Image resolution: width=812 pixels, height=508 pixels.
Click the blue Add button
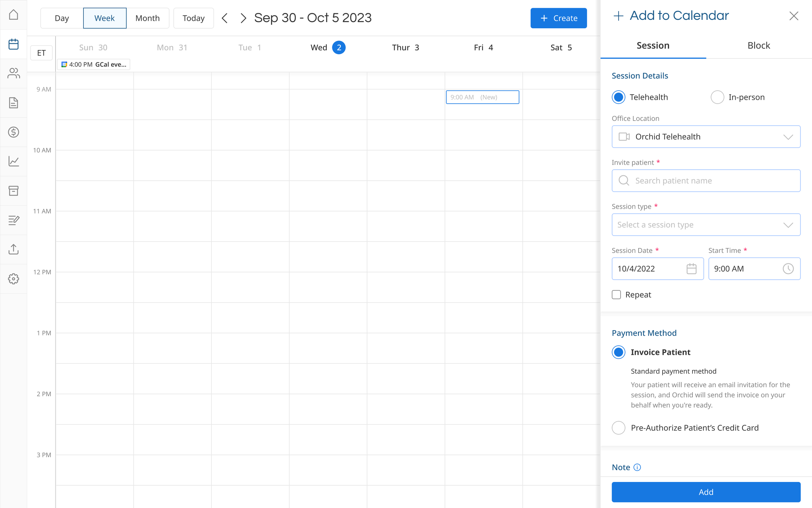point(705,492)
